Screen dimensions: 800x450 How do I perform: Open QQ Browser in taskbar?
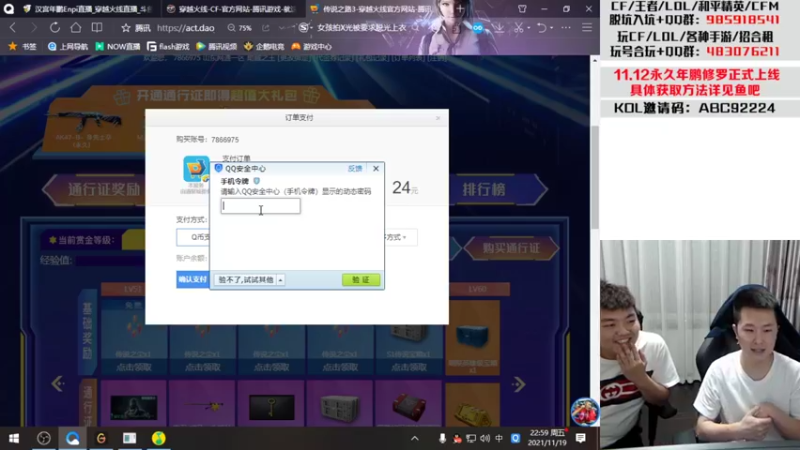[72, 438]
